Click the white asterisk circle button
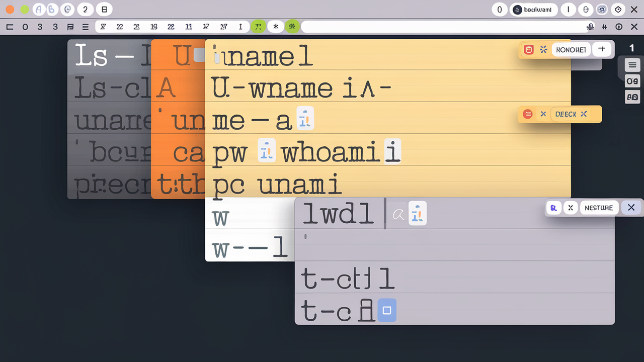The height and width of the screenshot is (362, 644). pyautogui.click(x=275, y=27)
